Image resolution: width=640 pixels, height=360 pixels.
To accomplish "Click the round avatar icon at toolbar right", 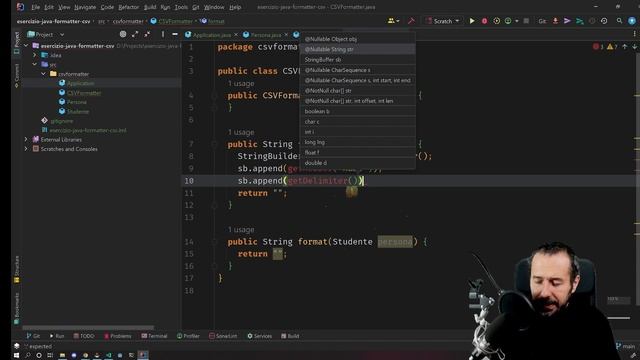I will coord(632,21).
